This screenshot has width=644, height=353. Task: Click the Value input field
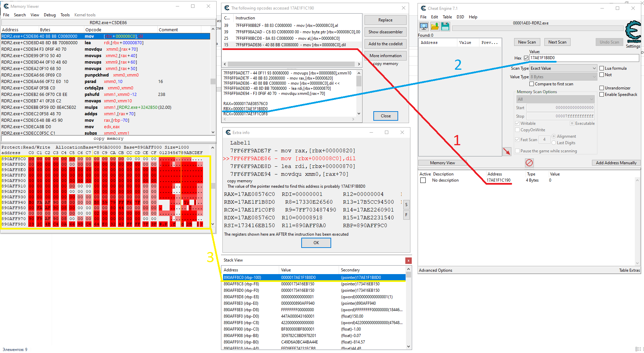[x=583, y=58]
